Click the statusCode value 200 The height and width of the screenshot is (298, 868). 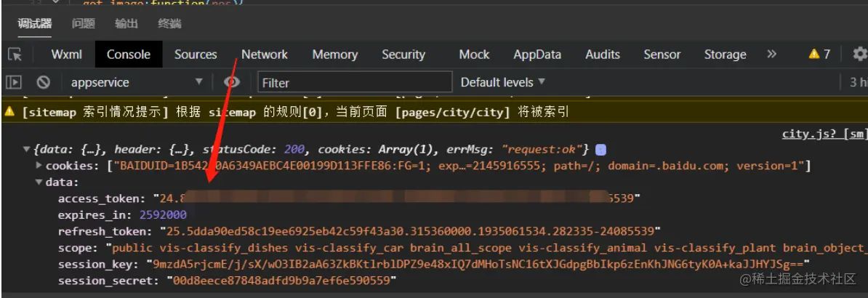pos(294,150)
